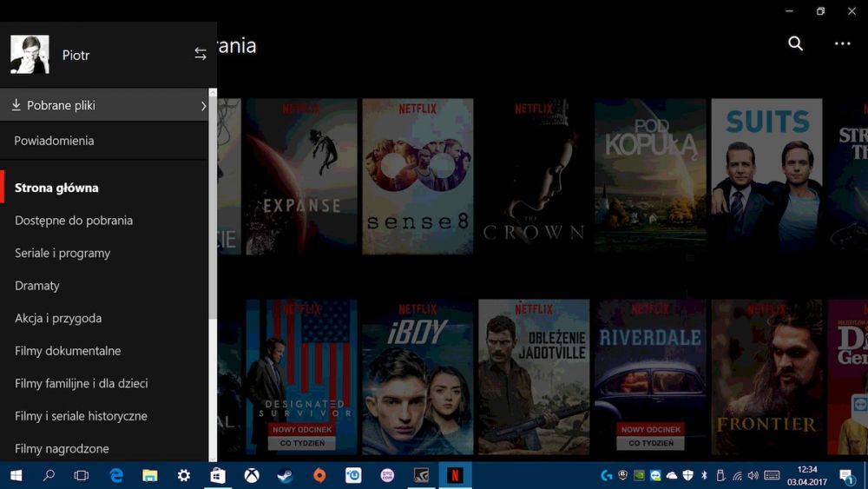
Task: Choose Dramaty category
Action: (x=37, y=286)
